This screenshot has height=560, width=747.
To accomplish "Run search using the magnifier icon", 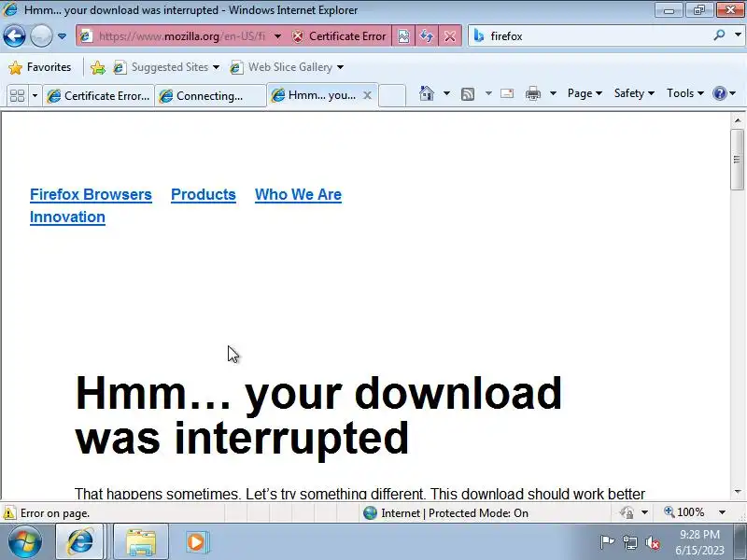I will coord(719,35).
